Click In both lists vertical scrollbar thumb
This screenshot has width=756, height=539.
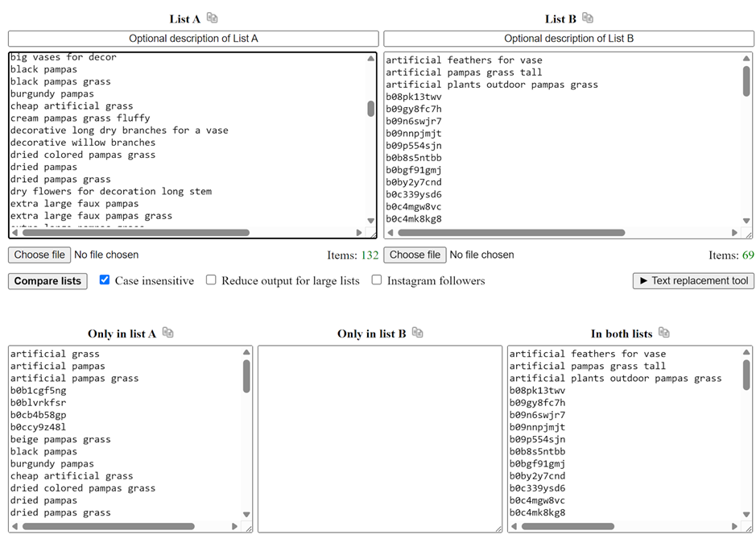[746, 375]
